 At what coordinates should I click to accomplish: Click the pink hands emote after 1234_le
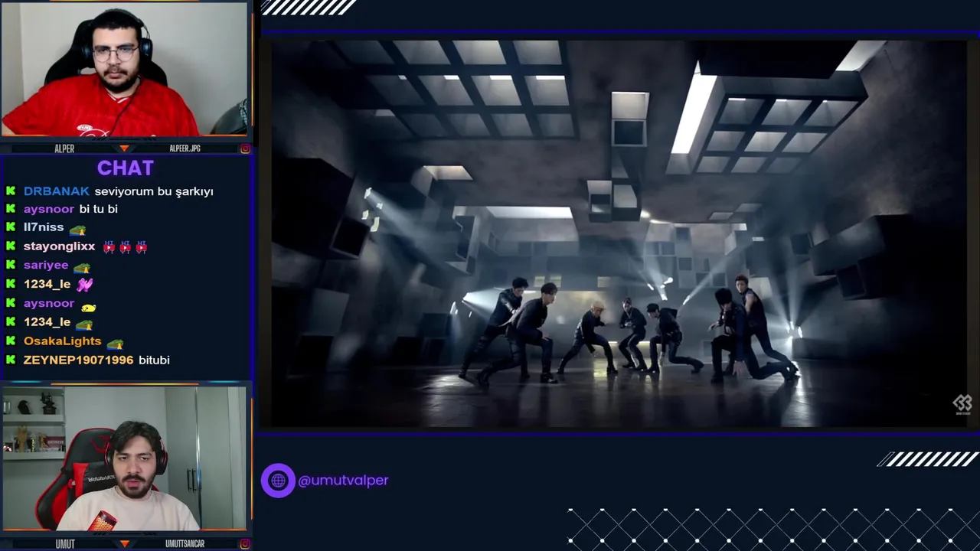click(x=84, y=284)
